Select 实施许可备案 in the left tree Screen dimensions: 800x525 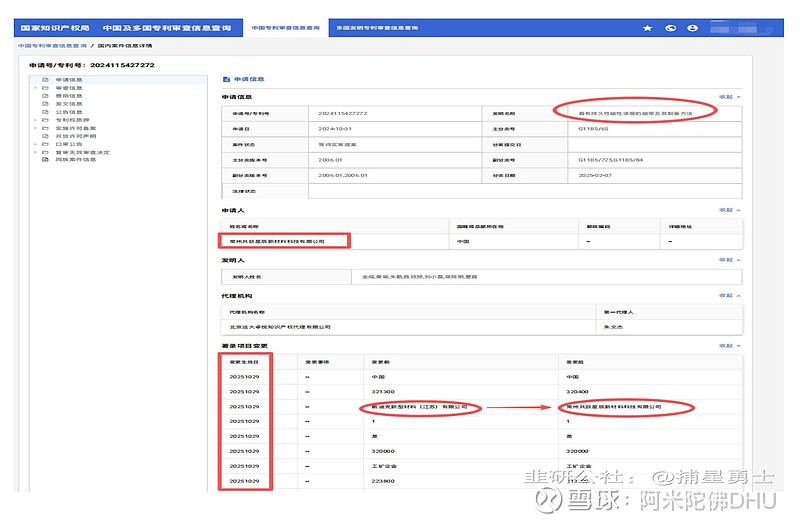(76, 128)
